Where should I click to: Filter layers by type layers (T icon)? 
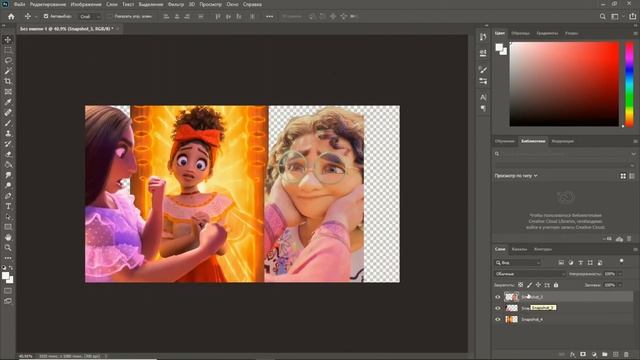580,263
